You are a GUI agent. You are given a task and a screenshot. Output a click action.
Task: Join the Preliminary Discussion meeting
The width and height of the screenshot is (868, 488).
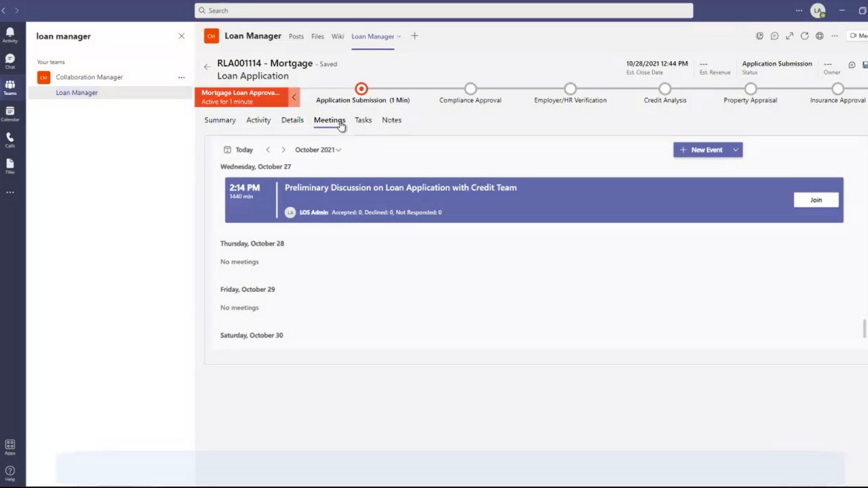tap(816, 200)
